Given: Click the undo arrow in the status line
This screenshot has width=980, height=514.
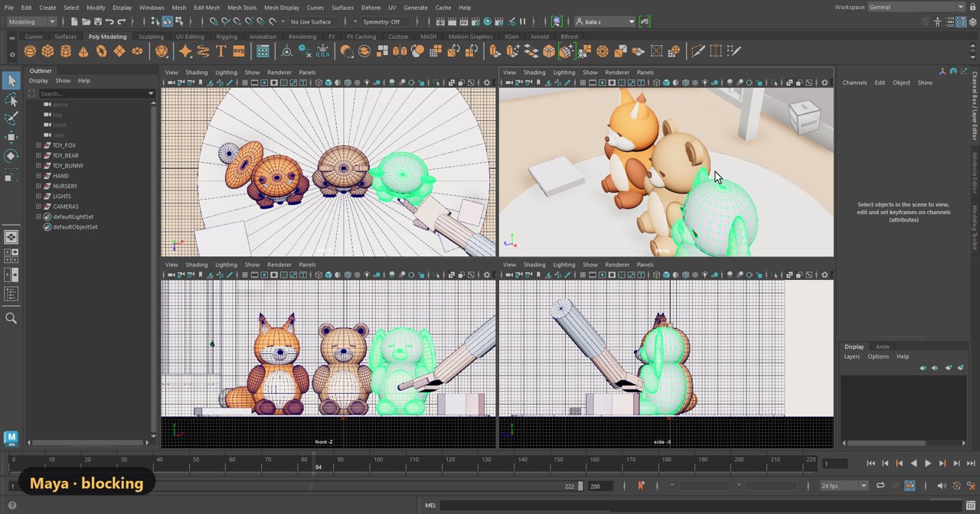Looking at the screenshot, I should pos(110,21).
